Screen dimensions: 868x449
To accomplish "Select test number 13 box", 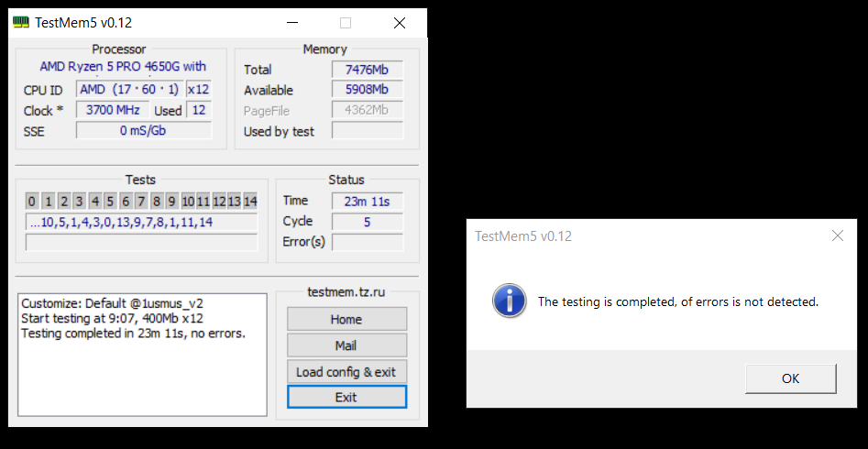I will point(234,201).
